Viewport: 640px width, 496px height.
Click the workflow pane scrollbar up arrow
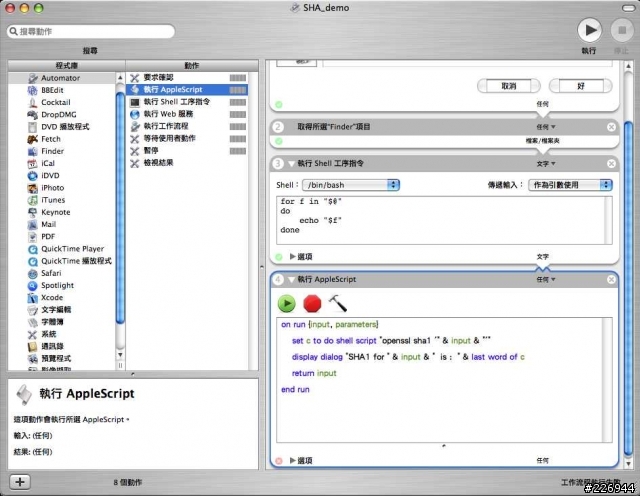click(x=628, y=66)
